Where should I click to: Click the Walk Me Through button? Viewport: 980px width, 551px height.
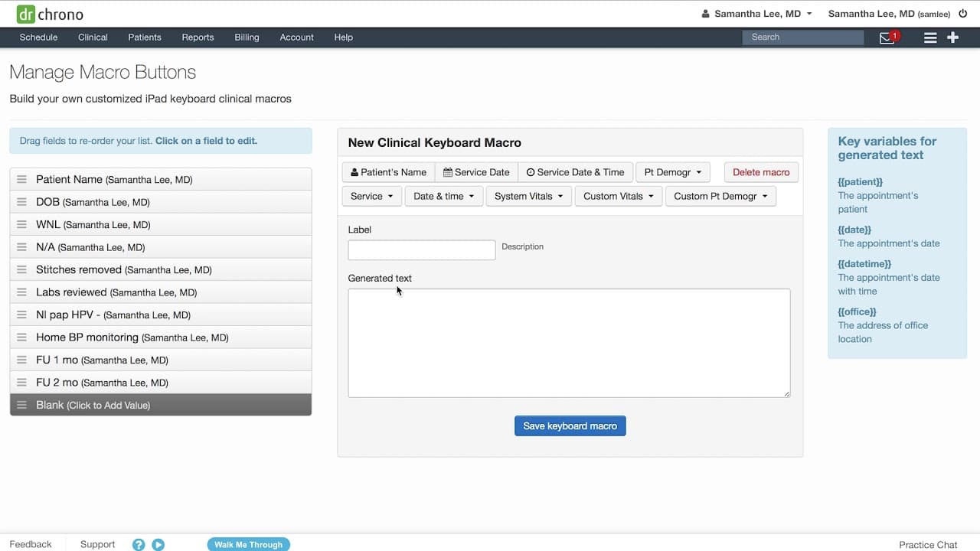[248, 545]
